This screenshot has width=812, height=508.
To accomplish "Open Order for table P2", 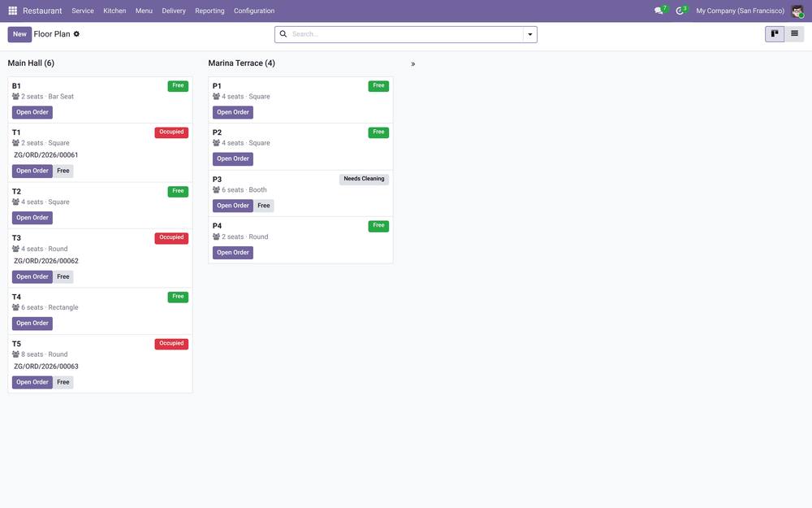I will click(x=232, y=158).
